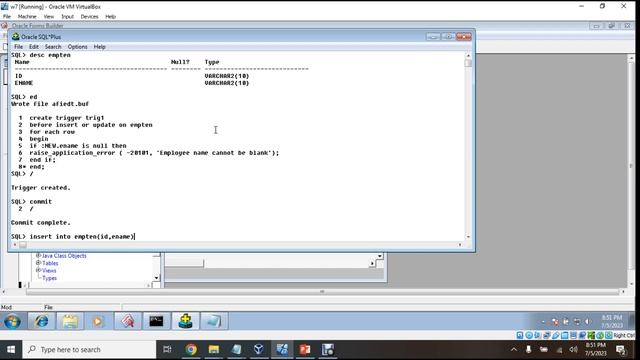640x360 pixels.
Task: Click VirtualBox Right Ctrl host key indicator
Action: [623, 336]
